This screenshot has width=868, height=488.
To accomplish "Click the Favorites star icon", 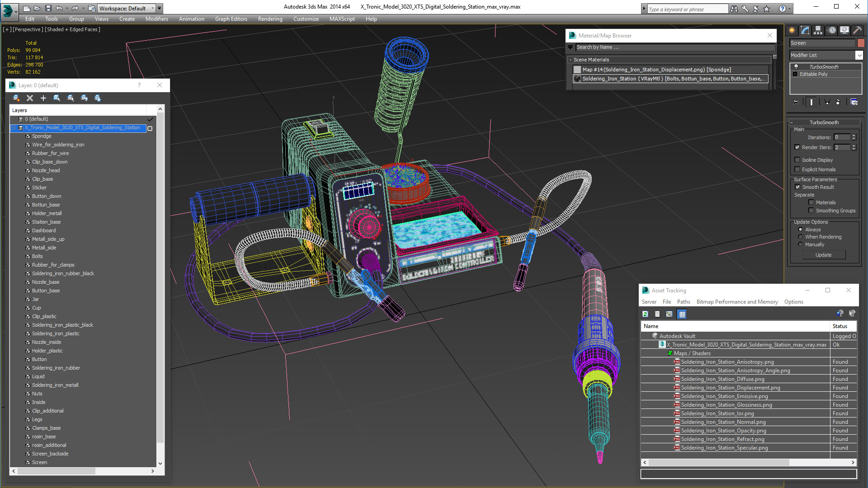I will 767,9.
